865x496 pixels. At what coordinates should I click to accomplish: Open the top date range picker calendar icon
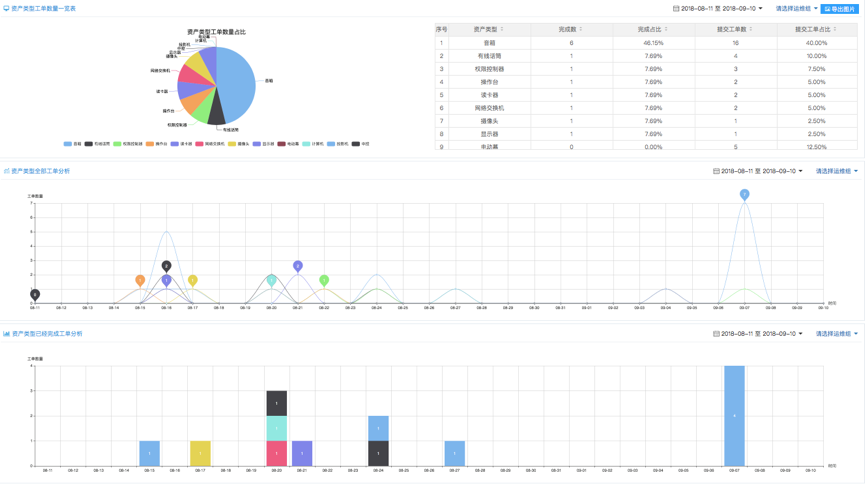[x=676, y=9]
